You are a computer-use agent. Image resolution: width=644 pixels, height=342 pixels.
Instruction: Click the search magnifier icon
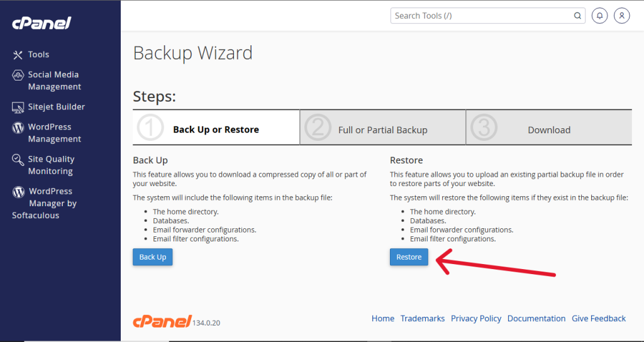pos(577,16)
